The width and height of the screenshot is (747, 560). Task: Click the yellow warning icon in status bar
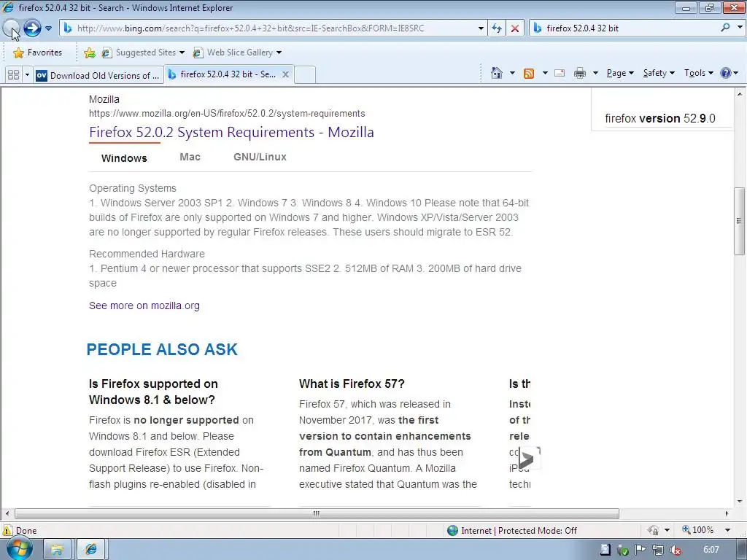pos(7,530)
